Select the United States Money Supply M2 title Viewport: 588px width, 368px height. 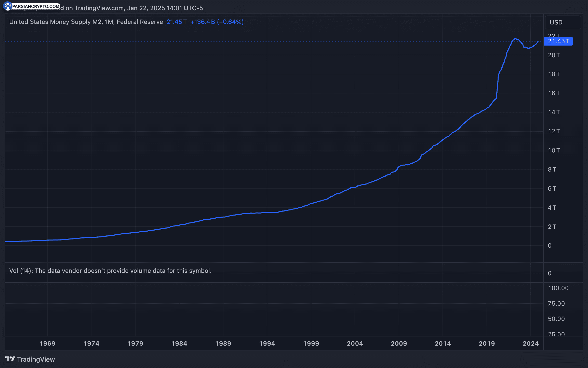[86, 22]
